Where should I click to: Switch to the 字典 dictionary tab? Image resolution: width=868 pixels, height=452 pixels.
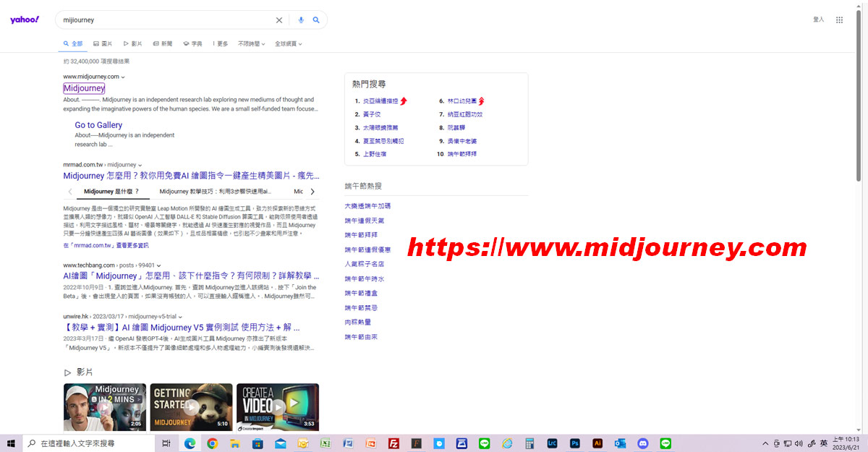[x=192, y=43]
